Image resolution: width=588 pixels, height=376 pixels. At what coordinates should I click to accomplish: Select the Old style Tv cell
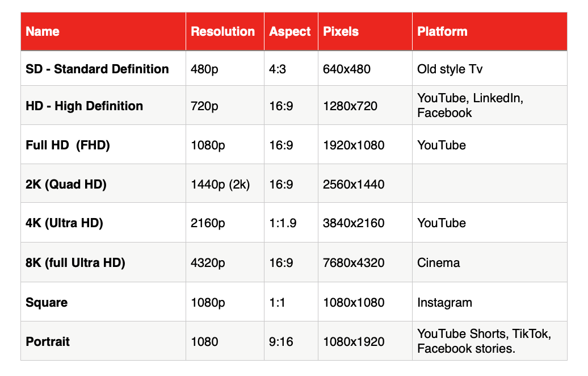490,69
